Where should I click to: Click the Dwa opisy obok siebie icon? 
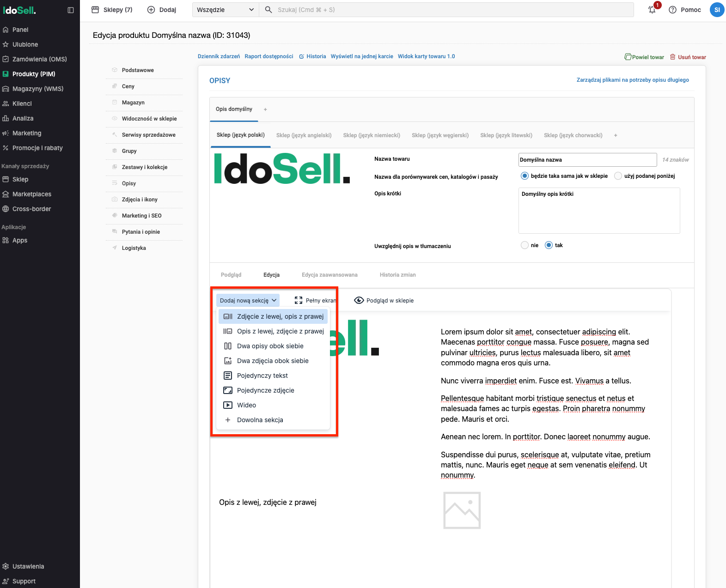pyautogui.click(x=228, y=346)
